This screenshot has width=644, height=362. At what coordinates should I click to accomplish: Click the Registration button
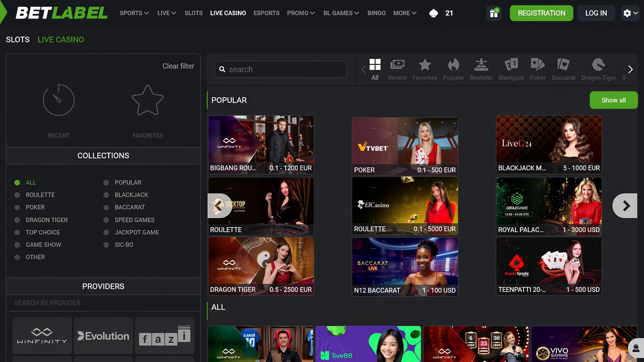[541, 13]
